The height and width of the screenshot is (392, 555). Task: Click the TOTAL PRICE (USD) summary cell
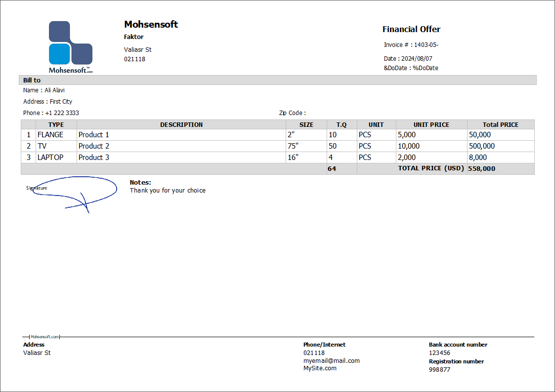431,168
